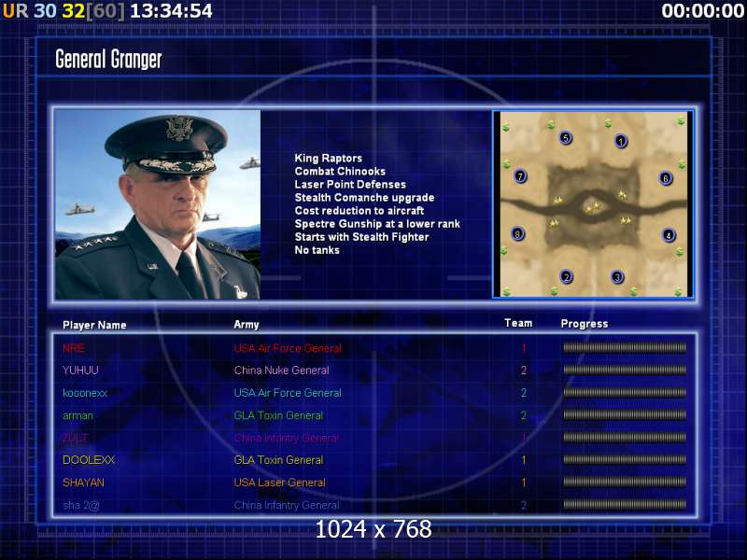Click kooonexx's loading progress bar
This screenshot has width=747, height=560.
625,392
